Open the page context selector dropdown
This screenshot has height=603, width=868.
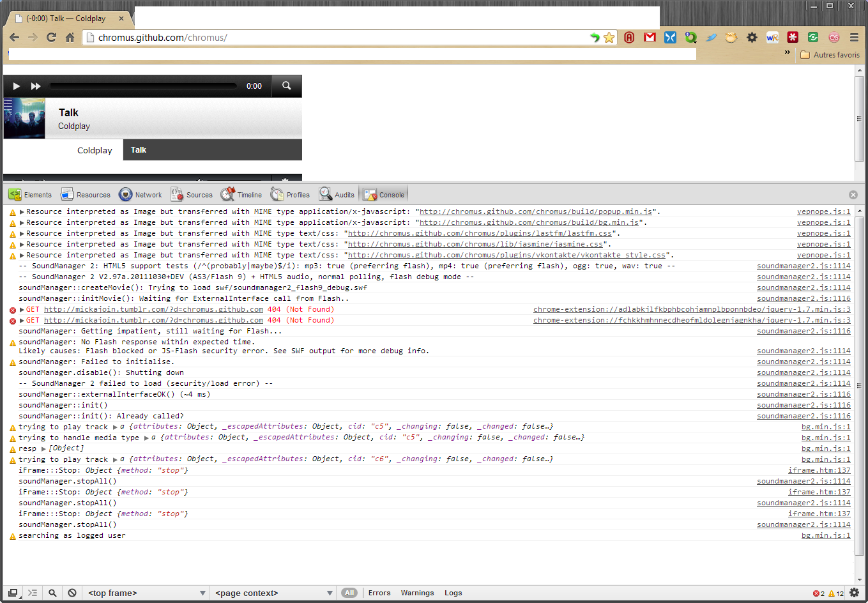[x=274, y=593]
